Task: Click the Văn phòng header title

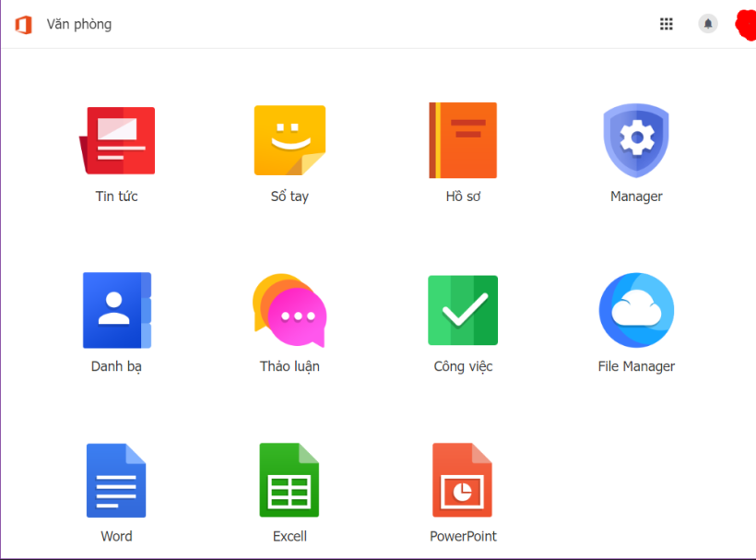Action: point(79,24)
